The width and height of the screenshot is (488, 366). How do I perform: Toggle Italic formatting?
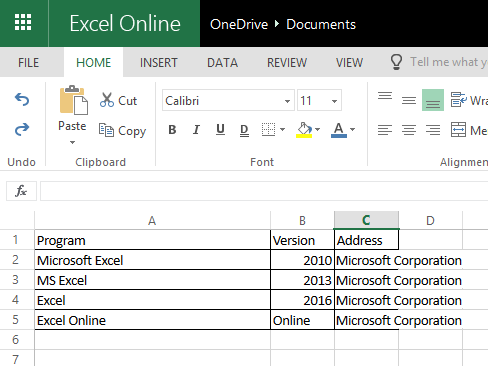[x=196, y=129]
